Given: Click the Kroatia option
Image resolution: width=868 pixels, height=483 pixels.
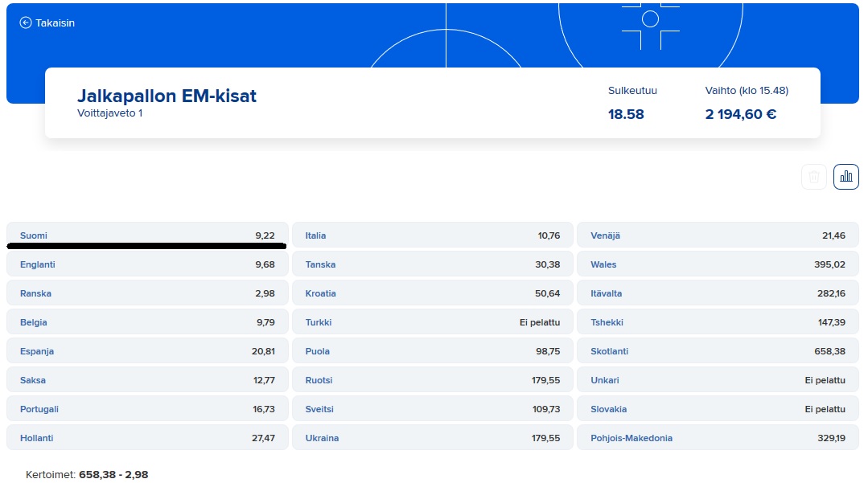Looking at the screenshot, I should coord(432,293).
